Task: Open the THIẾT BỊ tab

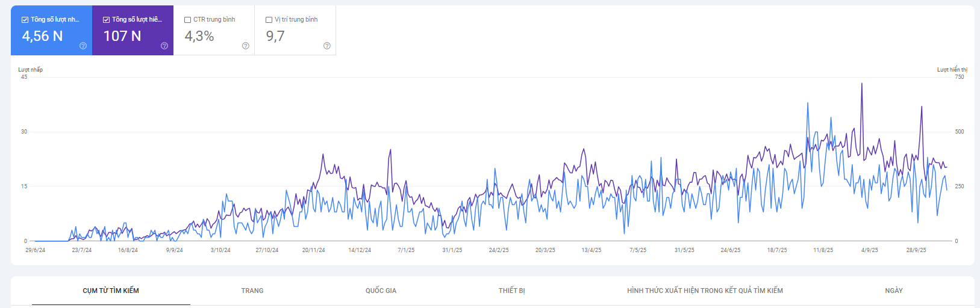Action: 511,291
